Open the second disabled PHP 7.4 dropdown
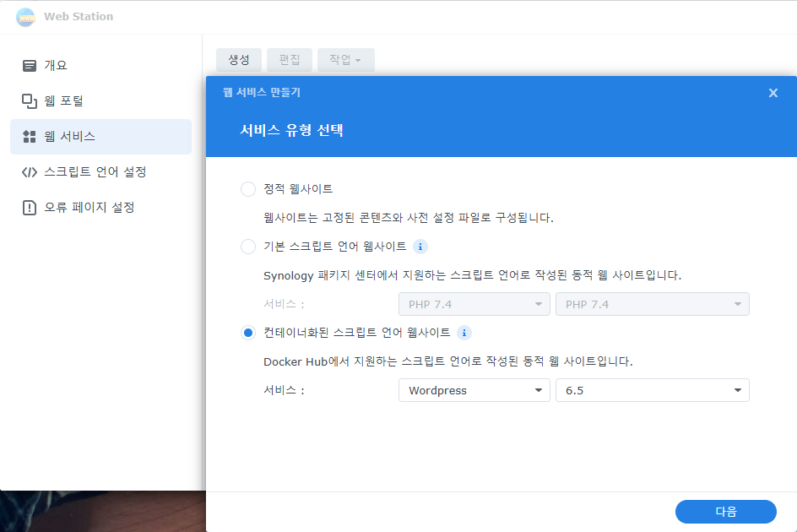Screen dimensions: 797x532 [652, 304]
